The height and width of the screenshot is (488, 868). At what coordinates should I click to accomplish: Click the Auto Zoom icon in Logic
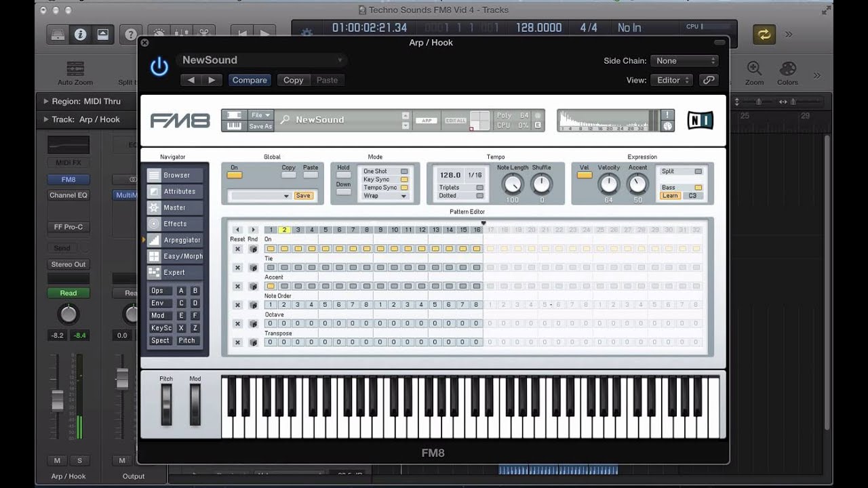[x=75, y=73]
